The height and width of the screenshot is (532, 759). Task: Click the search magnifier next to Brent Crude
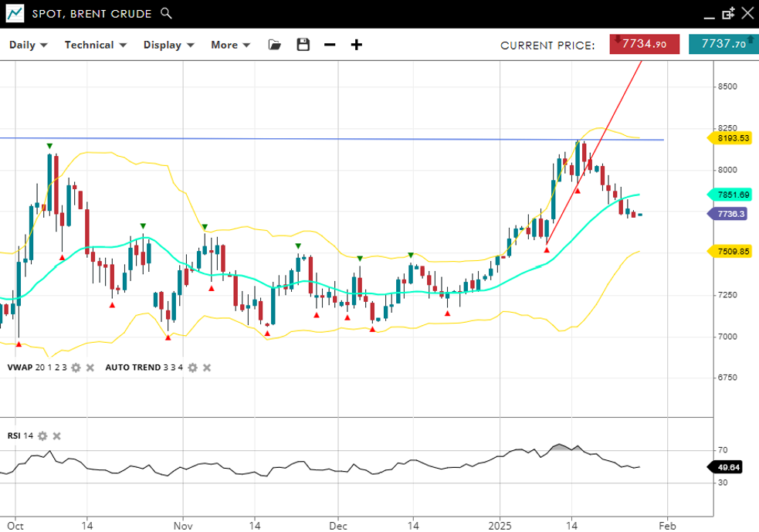click(x=166, y=14)
